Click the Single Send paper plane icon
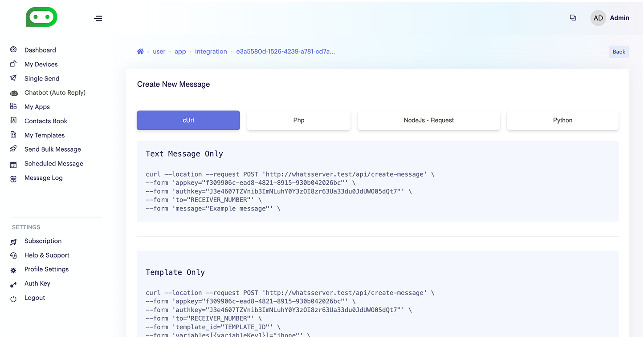 (13, 78)
